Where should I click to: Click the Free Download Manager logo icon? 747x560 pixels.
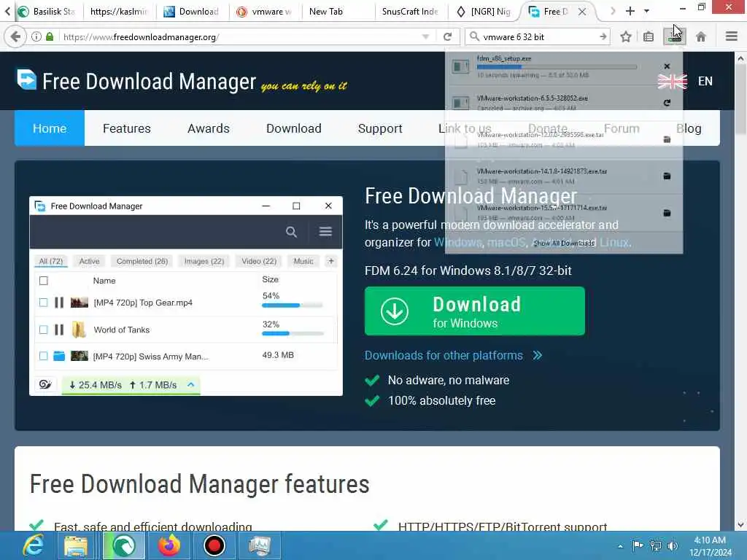27,79
